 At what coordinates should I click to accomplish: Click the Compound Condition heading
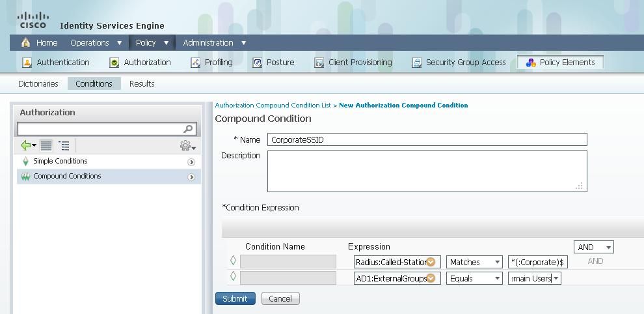[x=263, y=119]
